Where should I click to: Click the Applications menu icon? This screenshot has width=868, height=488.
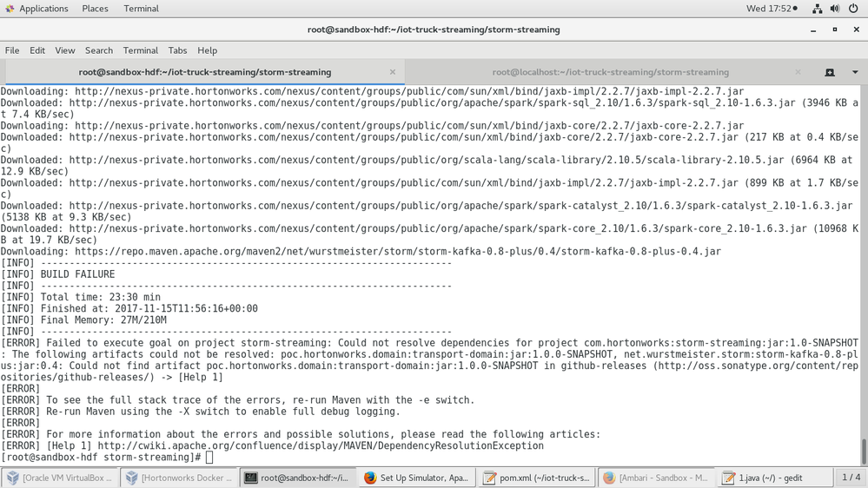pos(10,9)
